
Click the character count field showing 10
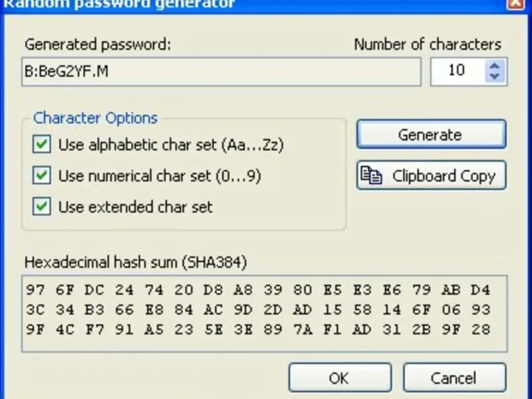click(x=458, y=71)
